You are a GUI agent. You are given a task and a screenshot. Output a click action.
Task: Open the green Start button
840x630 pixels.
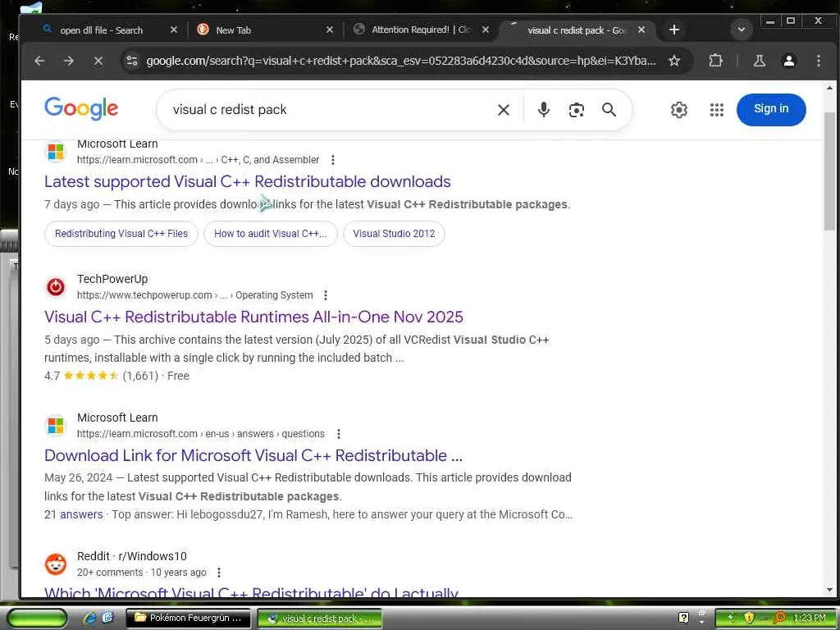coord(36,619)
